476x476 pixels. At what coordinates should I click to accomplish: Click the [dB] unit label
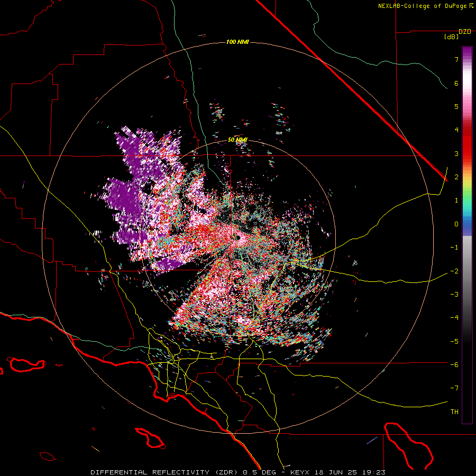452,37
